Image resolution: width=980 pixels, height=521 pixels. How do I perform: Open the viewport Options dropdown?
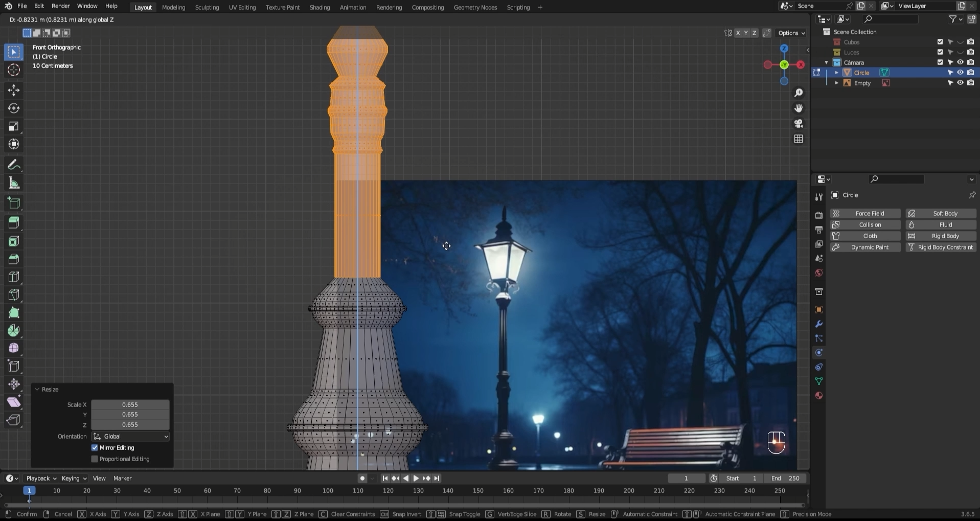tap(791, 33)
